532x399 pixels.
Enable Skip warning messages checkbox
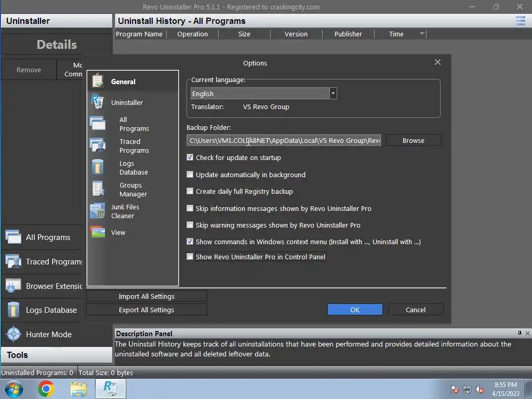click(x=190, y=225)
